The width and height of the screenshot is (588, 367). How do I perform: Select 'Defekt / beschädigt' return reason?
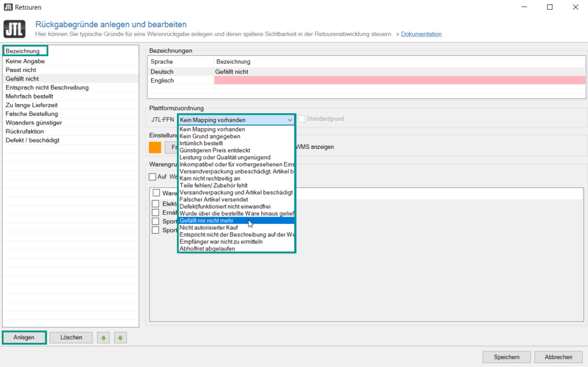pyautogui.click(x=32, y=140)
